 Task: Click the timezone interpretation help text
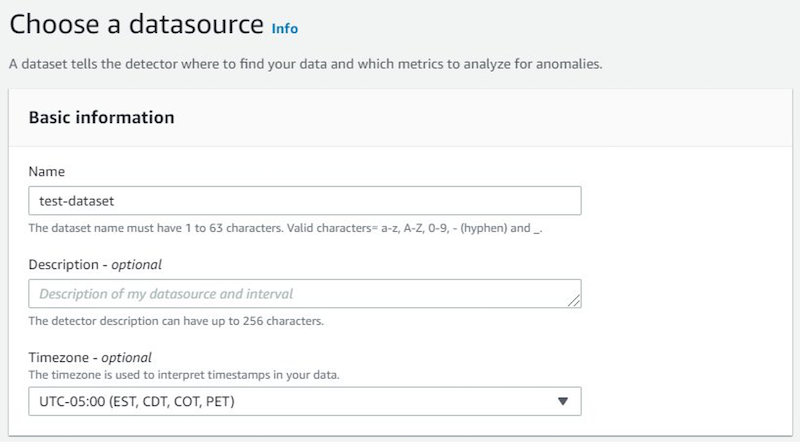pyautogui.click(x=184, y=375)
